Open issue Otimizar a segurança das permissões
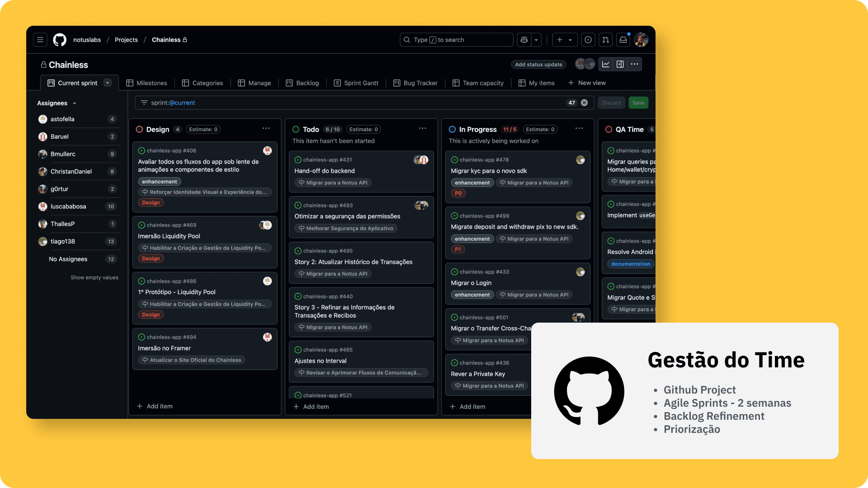 point(347,216)
